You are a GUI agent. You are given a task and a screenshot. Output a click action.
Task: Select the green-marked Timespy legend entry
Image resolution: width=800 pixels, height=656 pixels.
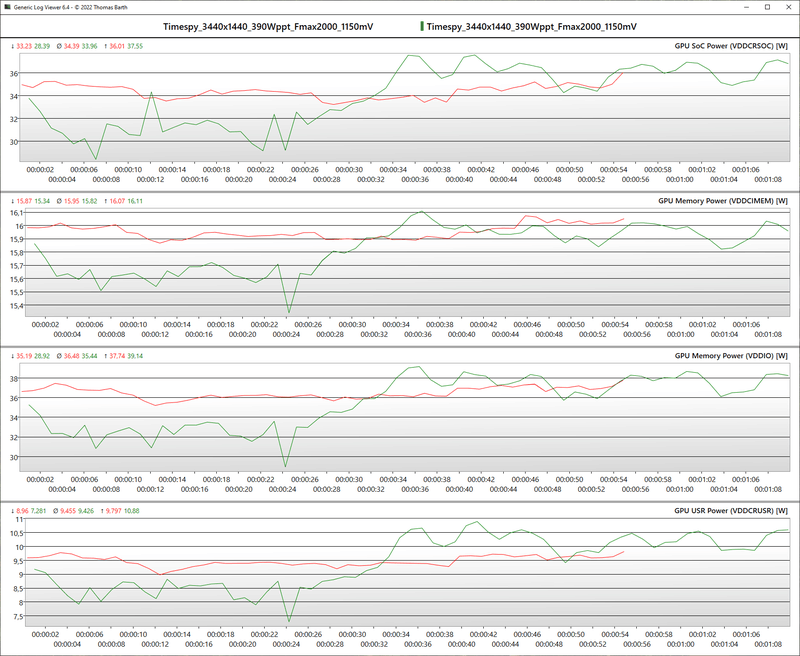coord(531,27)
